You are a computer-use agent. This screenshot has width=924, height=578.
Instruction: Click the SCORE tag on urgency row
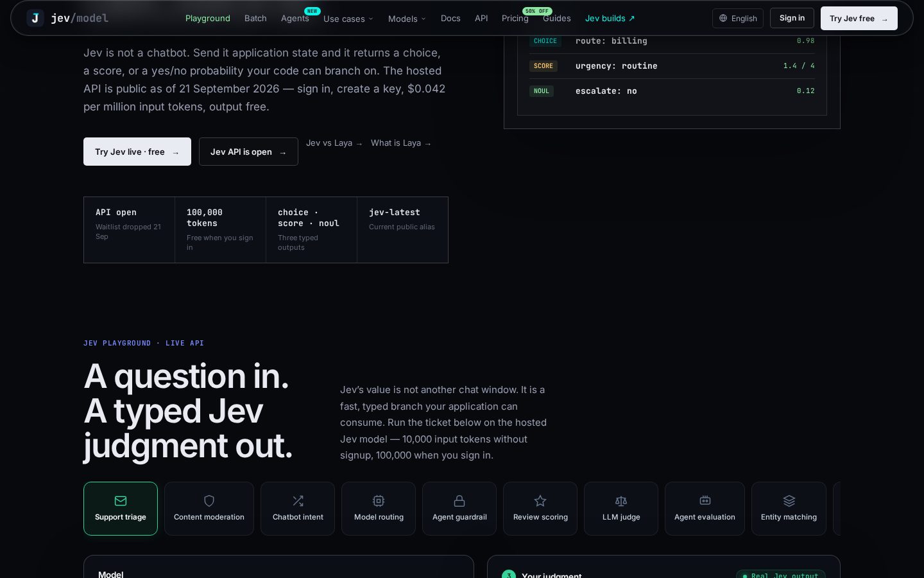pyautogui.click(x=543, y=66)
